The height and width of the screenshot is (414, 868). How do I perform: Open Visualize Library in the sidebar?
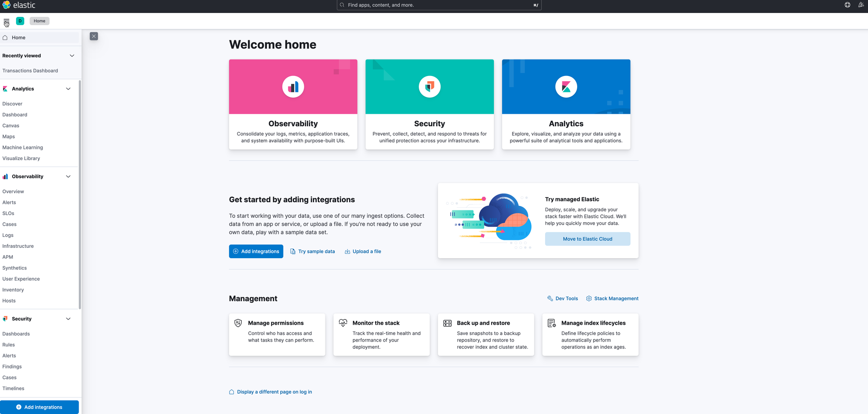coord(21,158)
